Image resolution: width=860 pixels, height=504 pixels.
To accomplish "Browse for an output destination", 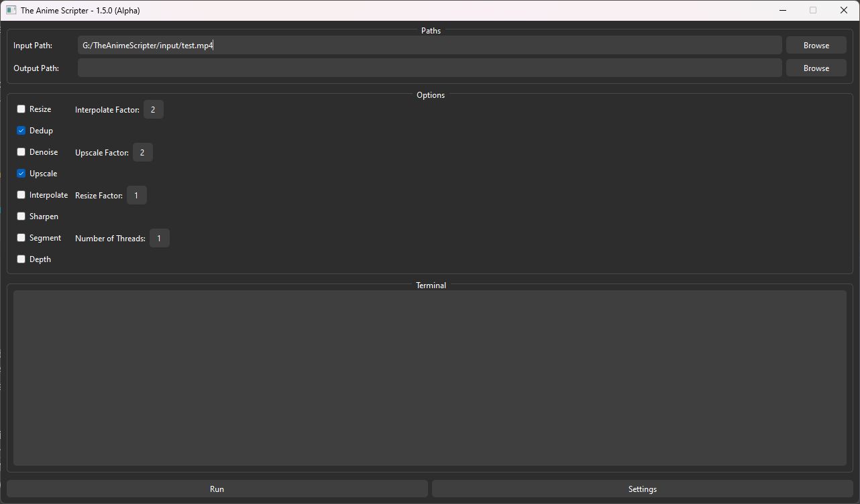I will coord(816,68).
